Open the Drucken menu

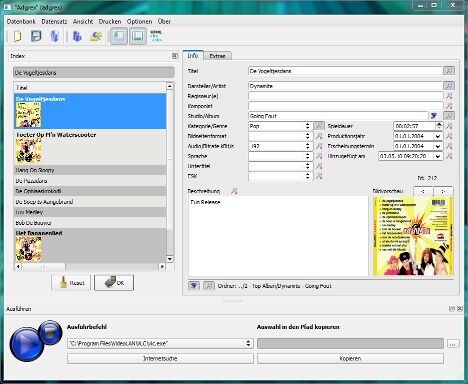pos(110,21)
